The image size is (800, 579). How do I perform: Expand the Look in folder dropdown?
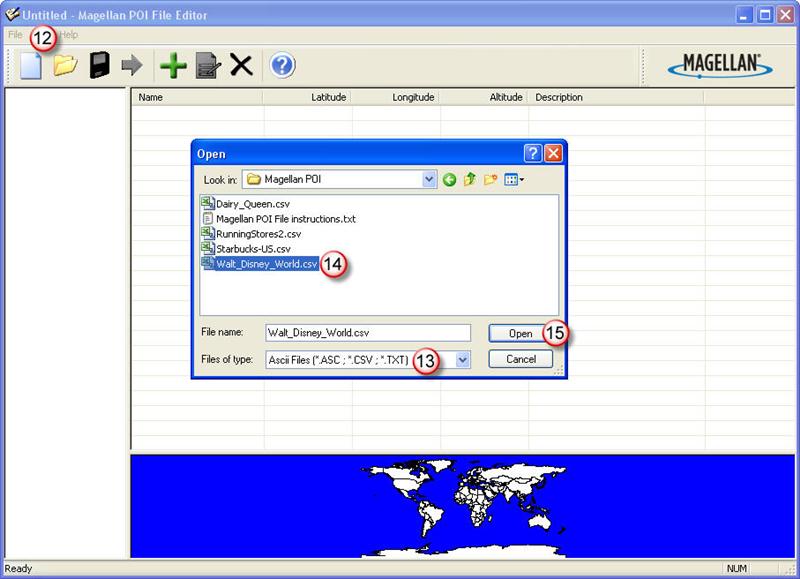point(429,180)
